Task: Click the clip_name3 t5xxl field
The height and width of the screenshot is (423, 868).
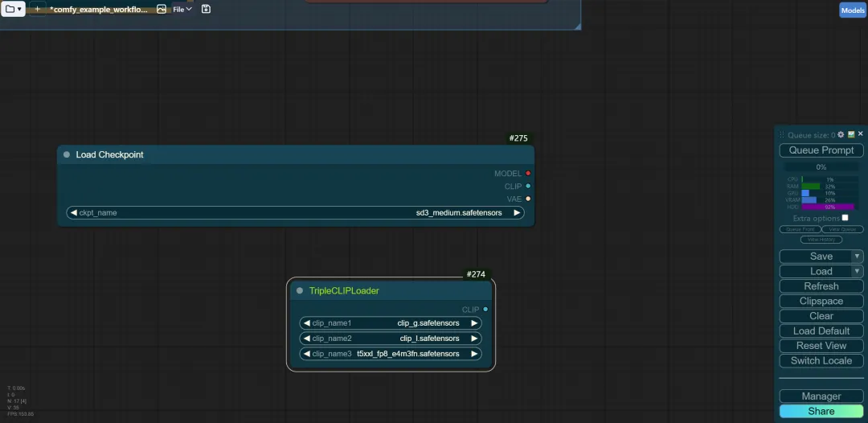Action: 391,354
